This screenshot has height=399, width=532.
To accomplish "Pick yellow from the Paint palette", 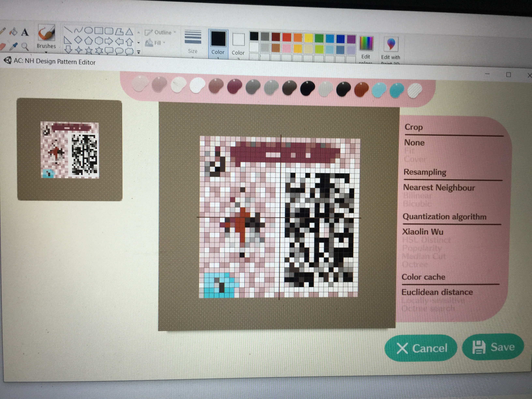I will (x=308, y=38).
